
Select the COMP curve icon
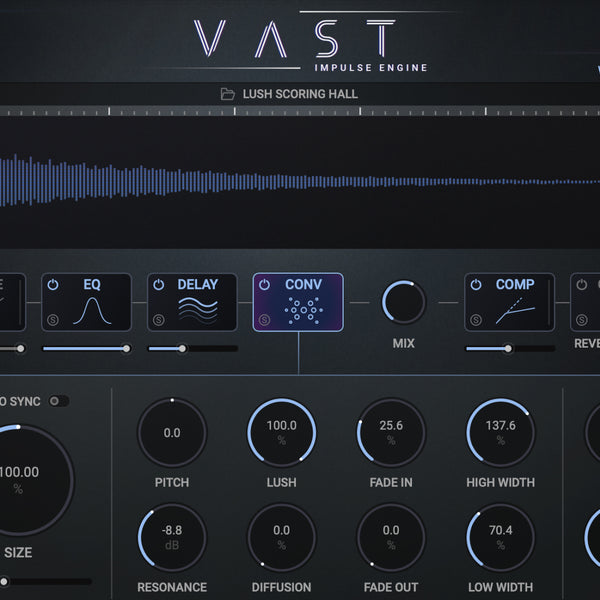pos(515,311)
